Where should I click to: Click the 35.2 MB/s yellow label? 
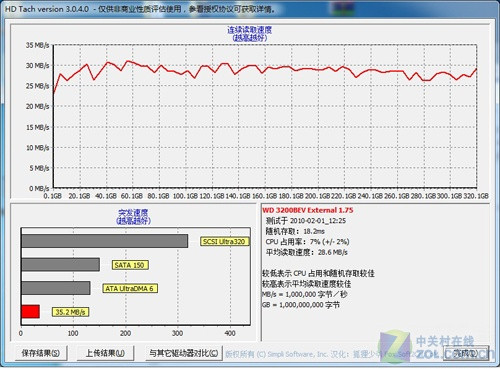click(x=70, y=312)
